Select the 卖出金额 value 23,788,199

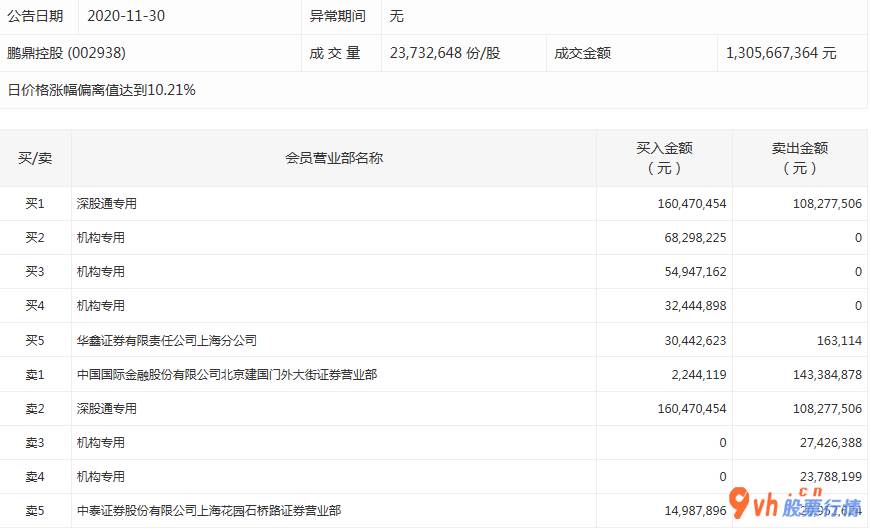coord(823,476)
